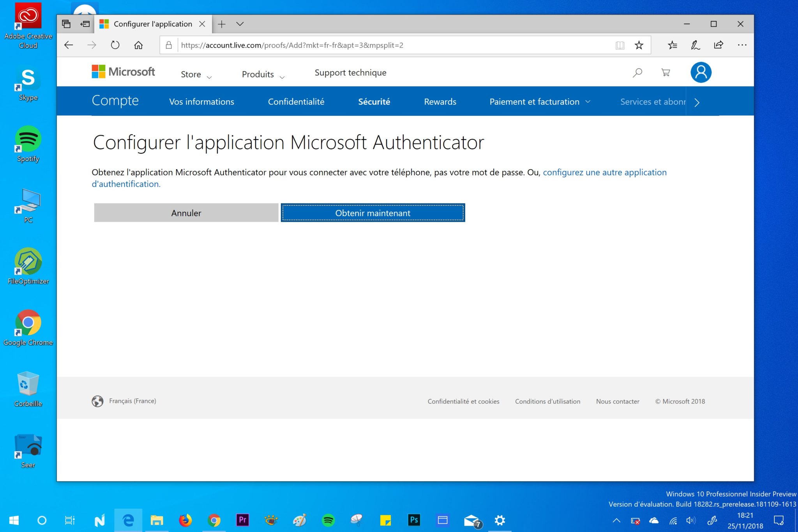Open Confidentialité et cookies footer link
Image resolution: width=798 pixels, height=532 pixels.
point(463,401)
